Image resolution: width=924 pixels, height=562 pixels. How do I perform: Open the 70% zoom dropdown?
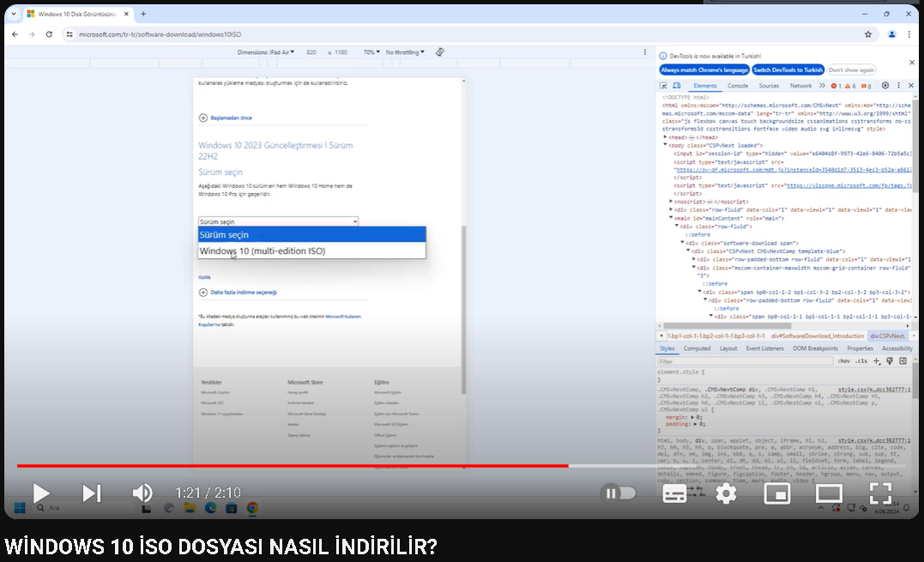(x=371, y=52)
